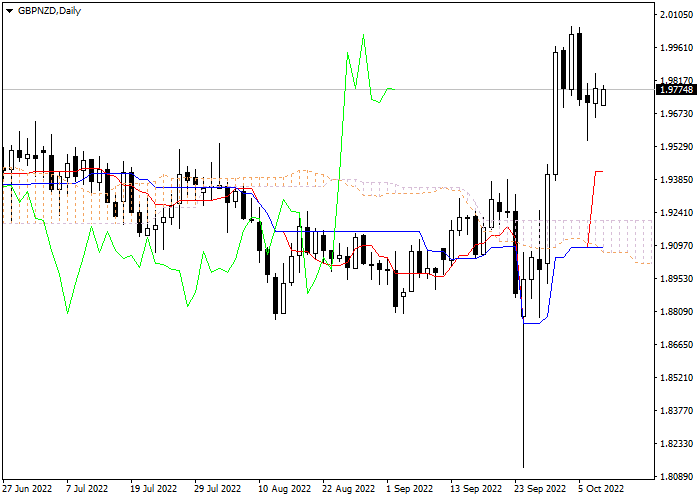
Task: Click price scale value 1.92410
Action: pos(677,213)
